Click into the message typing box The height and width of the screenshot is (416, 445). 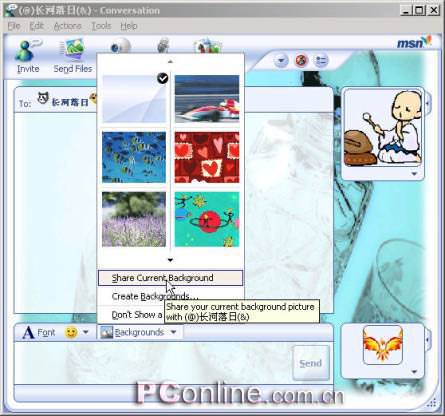coord(153,363)
